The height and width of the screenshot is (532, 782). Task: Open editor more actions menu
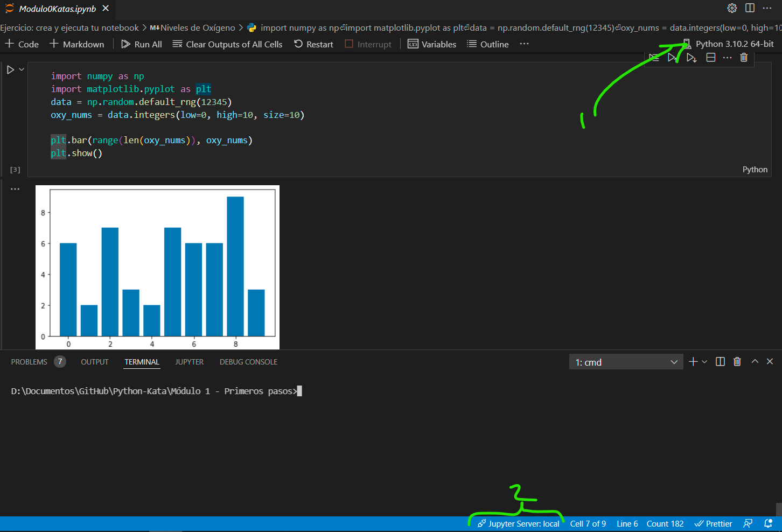[x=767, y=8]
